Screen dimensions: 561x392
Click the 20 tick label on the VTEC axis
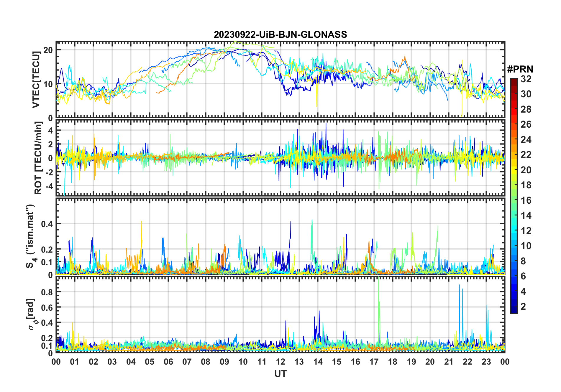48,50
